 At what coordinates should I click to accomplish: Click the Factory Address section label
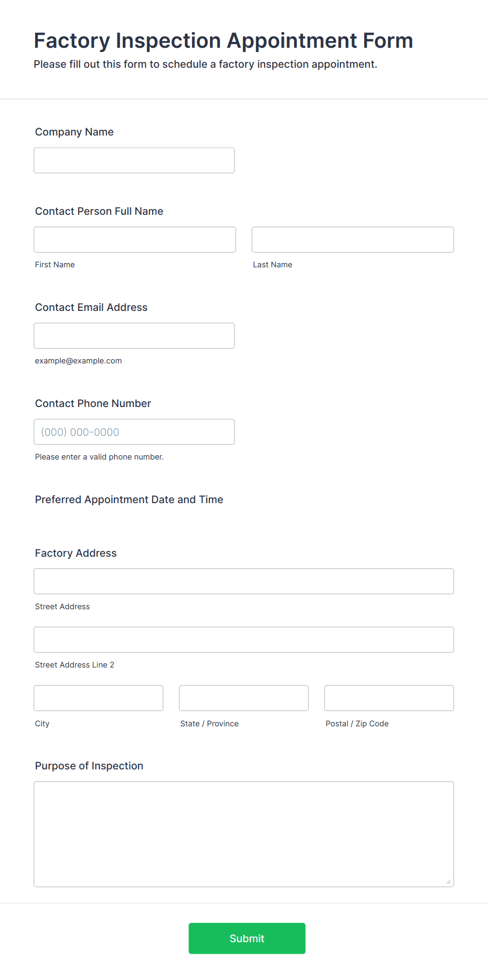point(76,553)
